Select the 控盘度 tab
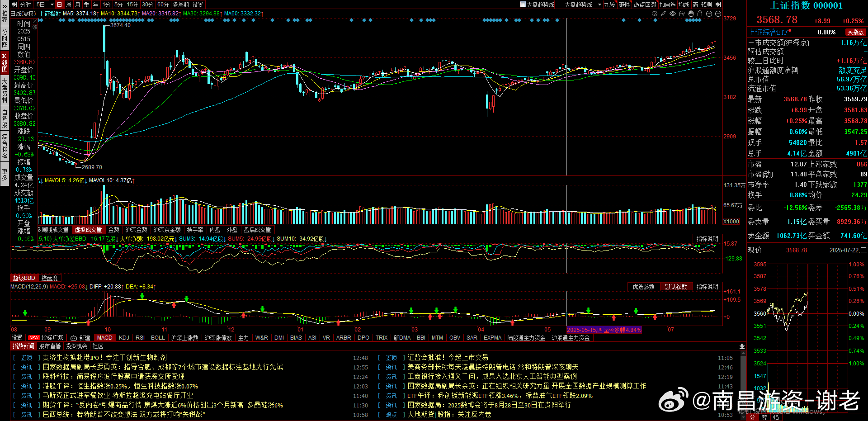 pyautogui.click(x=49, y=278)
